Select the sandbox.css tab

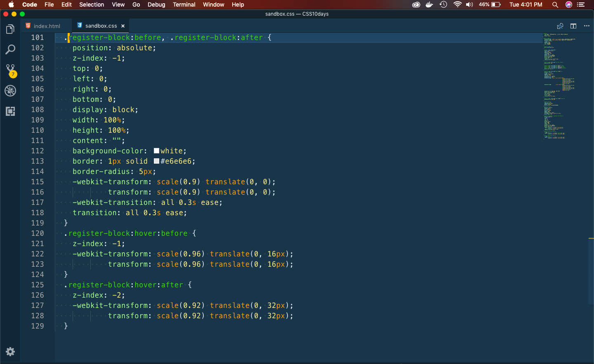tap(101, 26)
